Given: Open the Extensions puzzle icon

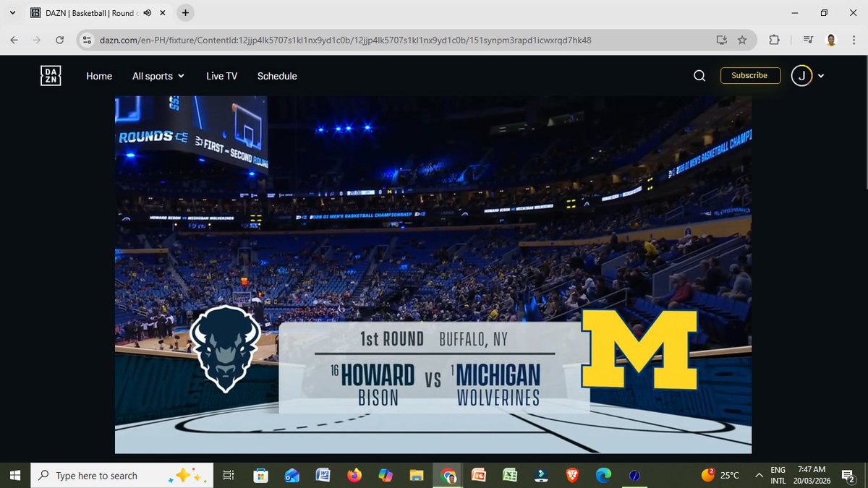Looking at the screenshot, I should click(x=774, y=40).
